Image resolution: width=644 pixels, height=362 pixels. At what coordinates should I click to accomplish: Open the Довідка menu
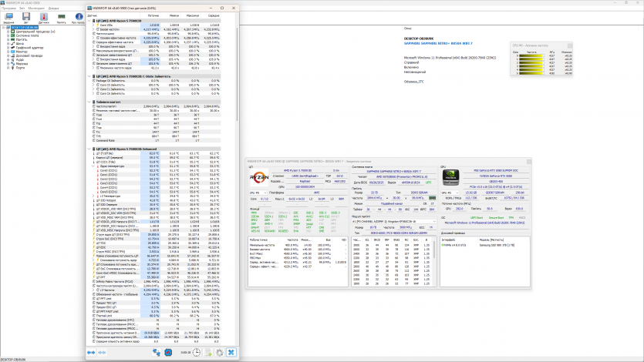pos(53,8)
